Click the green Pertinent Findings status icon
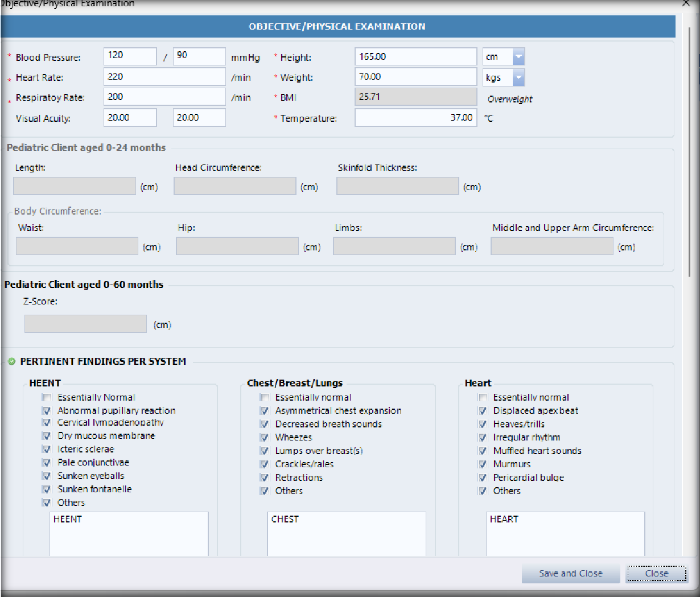Image resolution: width=700 pixels, height=597 pixels. (11, 361)
